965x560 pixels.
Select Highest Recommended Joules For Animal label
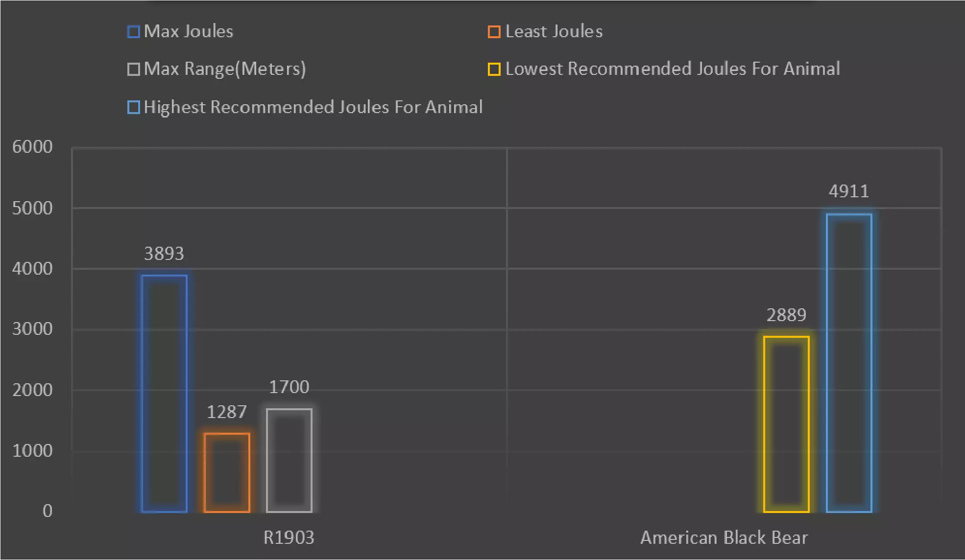313,107
